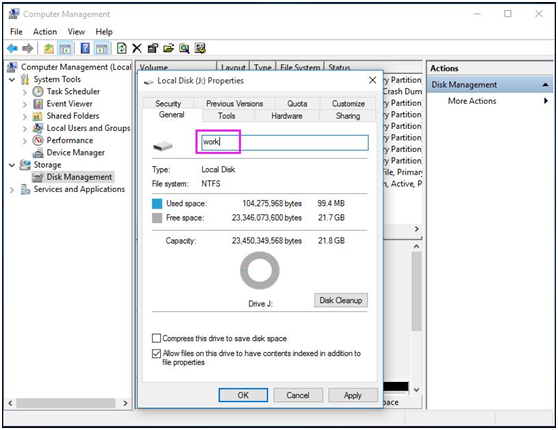Click scroll right arrow in volume list

click(x=416, y=229)
